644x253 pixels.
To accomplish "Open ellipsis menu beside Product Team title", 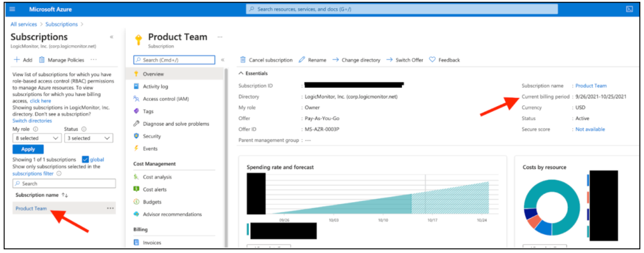I will tap(220, 37).
